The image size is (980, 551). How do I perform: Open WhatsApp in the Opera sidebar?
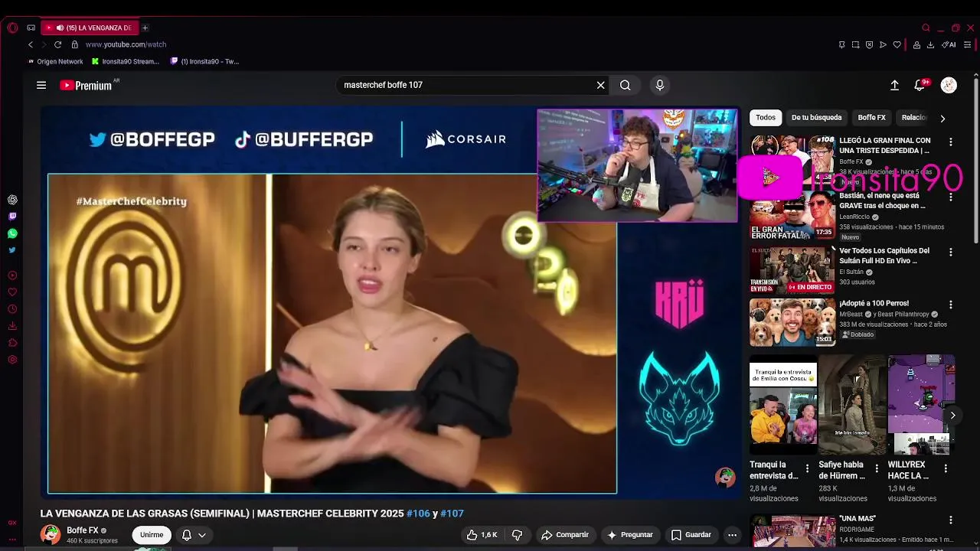coord(12,233)
